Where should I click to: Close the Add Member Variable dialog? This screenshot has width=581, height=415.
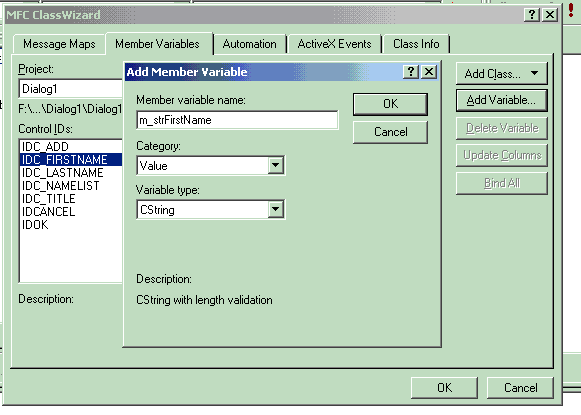[429, 72]
